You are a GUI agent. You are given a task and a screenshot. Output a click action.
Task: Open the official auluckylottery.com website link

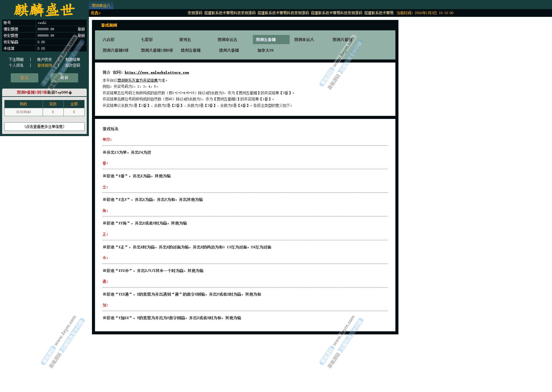(157, 73)
